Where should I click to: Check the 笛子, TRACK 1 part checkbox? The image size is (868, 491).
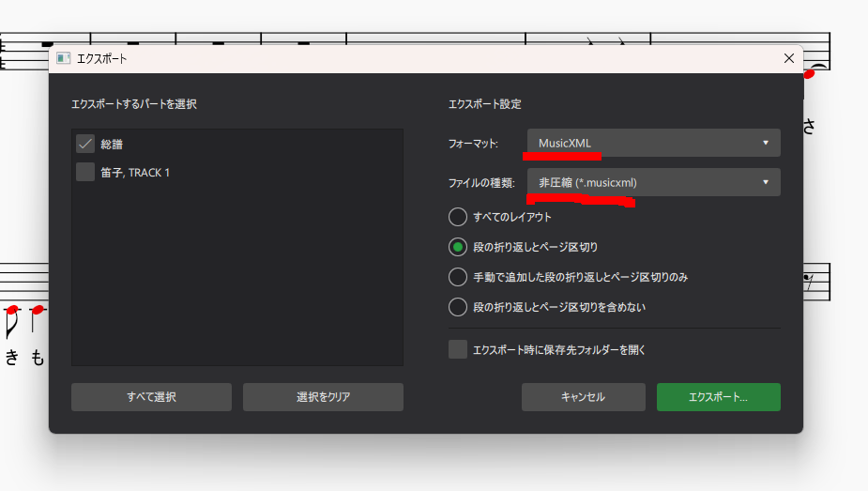point(85,172)
